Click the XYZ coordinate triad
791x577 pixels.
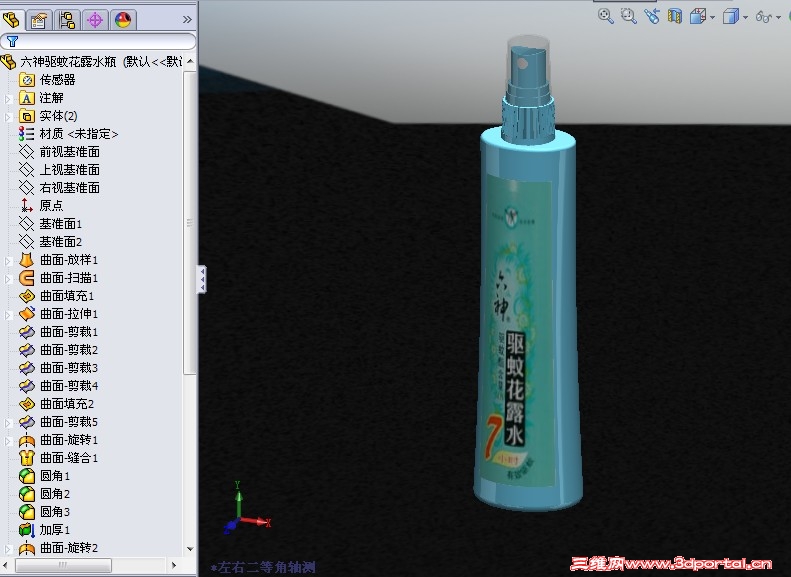click(x=246, y=507)
